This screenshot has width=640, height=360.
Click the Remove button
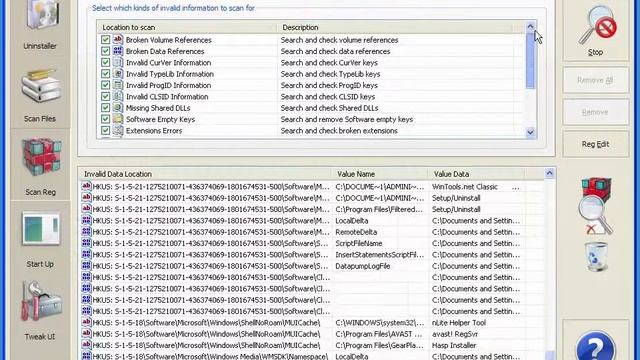pos(596,112)
